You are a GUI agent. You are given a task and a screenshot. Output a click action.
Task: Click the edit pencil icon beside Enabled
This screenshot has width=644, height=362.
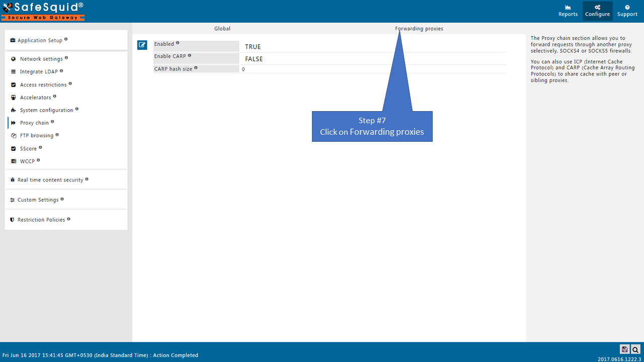tap(142, 45)
